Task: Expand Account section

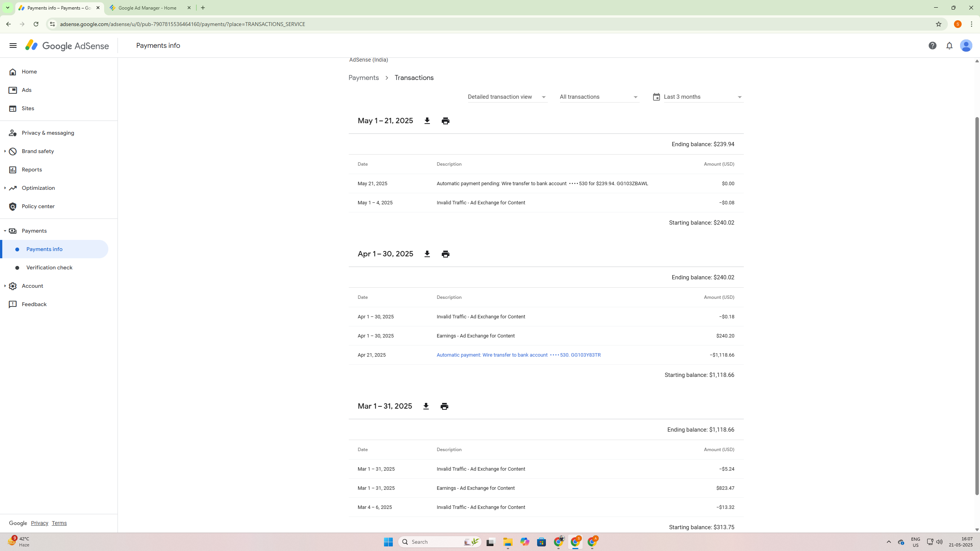Action: point(5,286)
